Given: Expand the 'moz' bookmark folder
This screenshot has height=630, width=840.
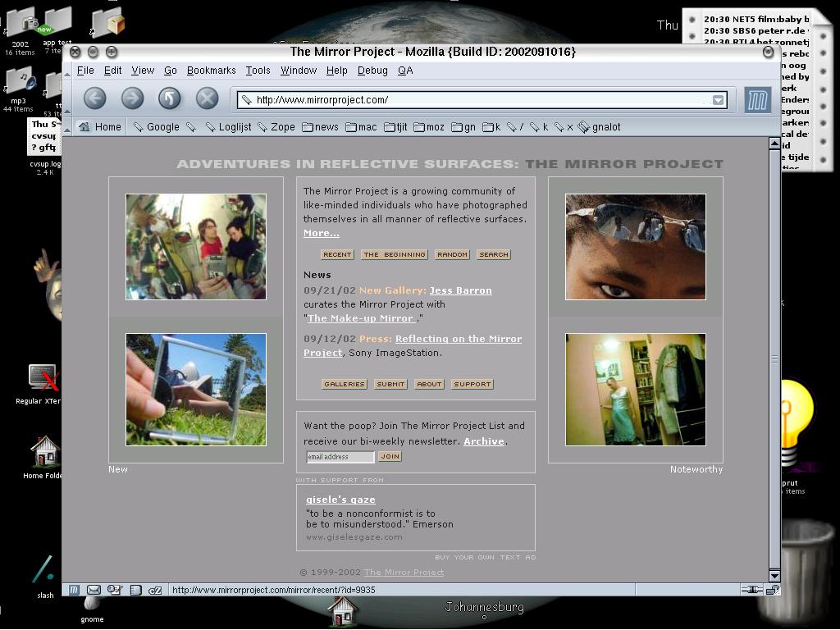Looking at the screenshot, I should coord(428,127).
